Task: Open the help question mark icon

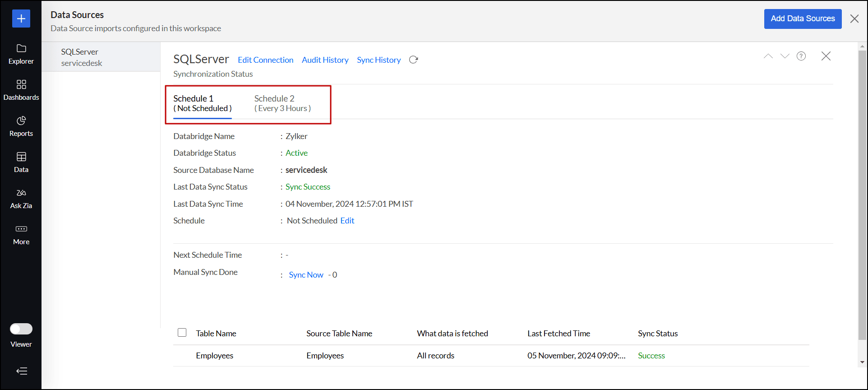Action: point(801,56)
